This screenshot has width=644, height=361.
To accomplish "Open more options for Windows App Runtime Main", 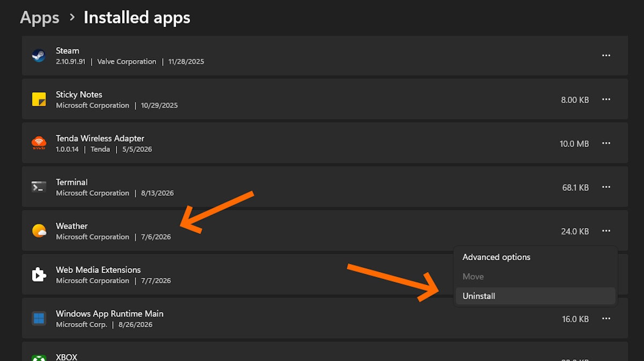I will coord(606,319).
